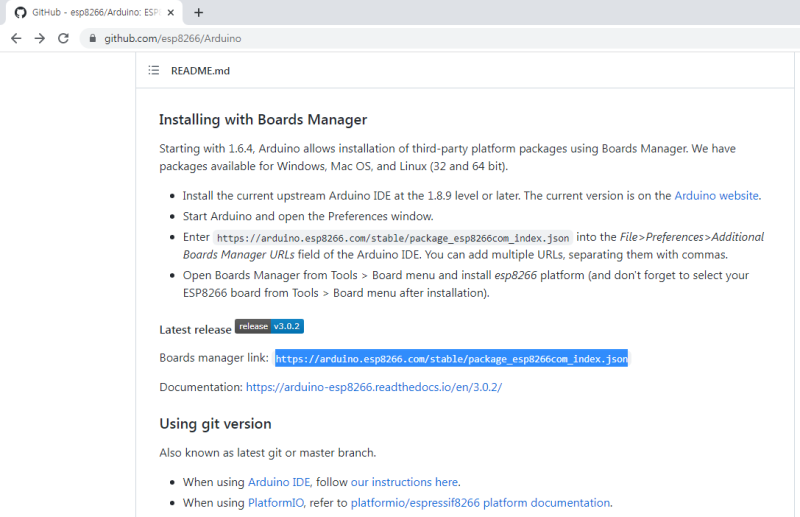Open the readthedocs 3.0.2 documentation link
The height and width of the screenshot is (517, 800).
[x=374, y=387]
